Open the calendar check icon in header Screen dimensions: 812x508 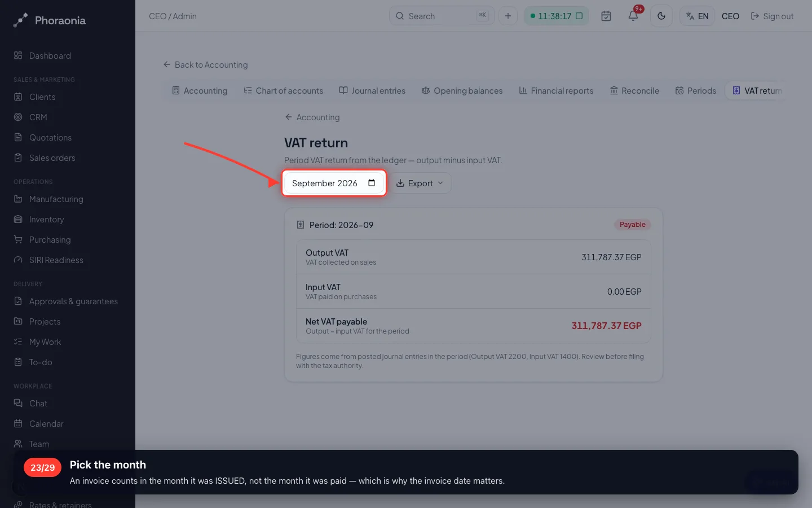point(606,16)
